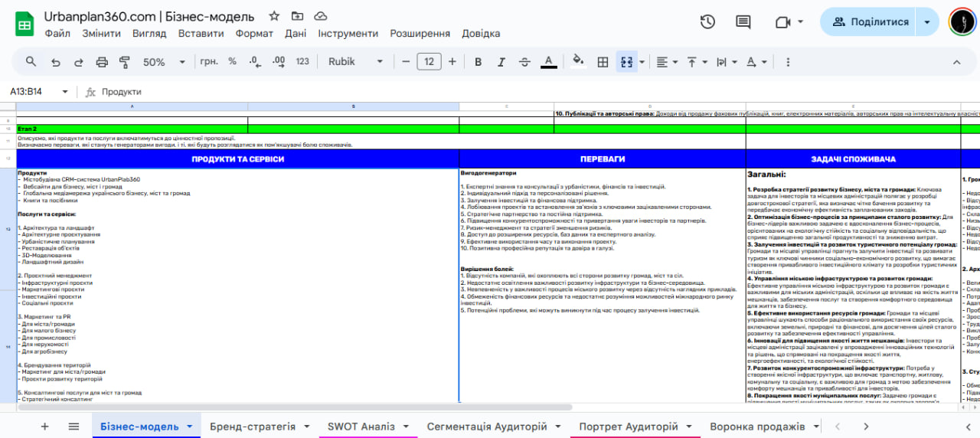Toggle strikethrough formatting
Image resolution: width=980 pixels, height=438 pixels.
(524, 62)
